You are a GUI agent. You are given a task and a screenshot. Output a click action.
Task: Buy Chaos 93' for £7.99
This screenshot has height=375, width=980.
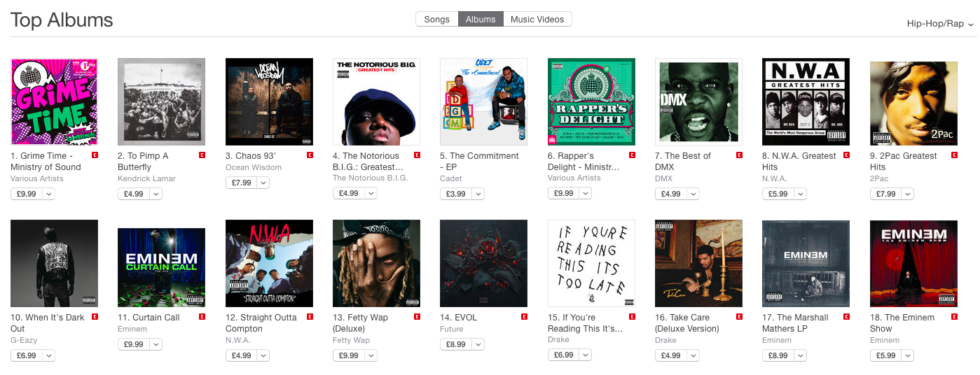tap(241, 183)
